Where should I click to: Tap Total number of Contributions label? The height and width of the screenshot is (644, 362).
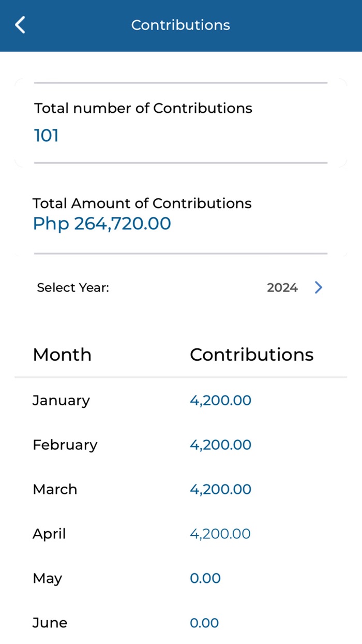click(x=143, y=108)
